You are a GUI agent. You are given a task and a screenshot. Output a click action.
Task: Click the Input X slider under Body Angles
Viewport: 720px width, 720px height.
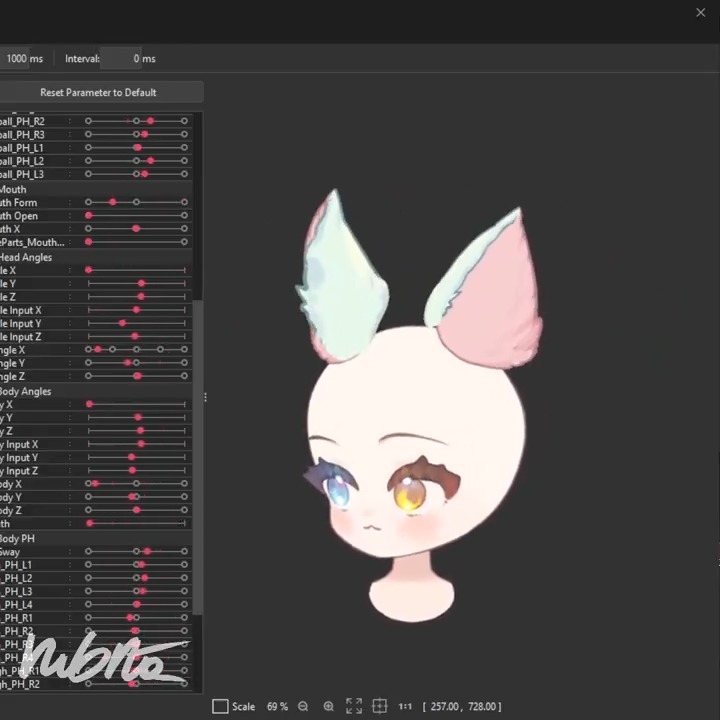click(x=136, y=444)
